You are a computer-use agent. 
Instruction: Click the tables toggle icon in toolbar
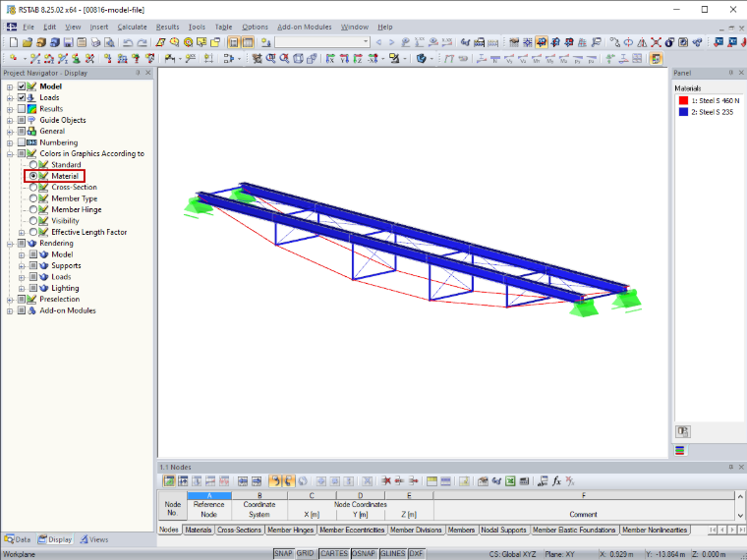[248, 43]
